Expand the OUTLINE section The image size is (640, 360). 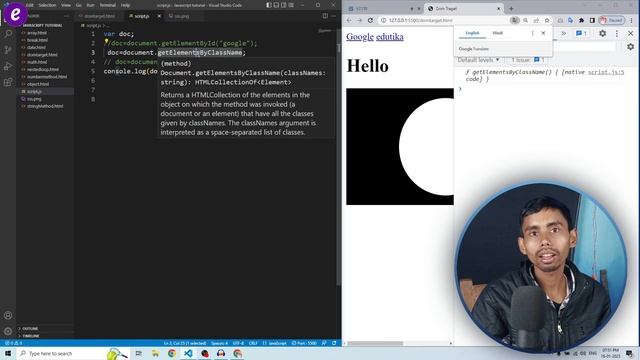pos(30,329)
